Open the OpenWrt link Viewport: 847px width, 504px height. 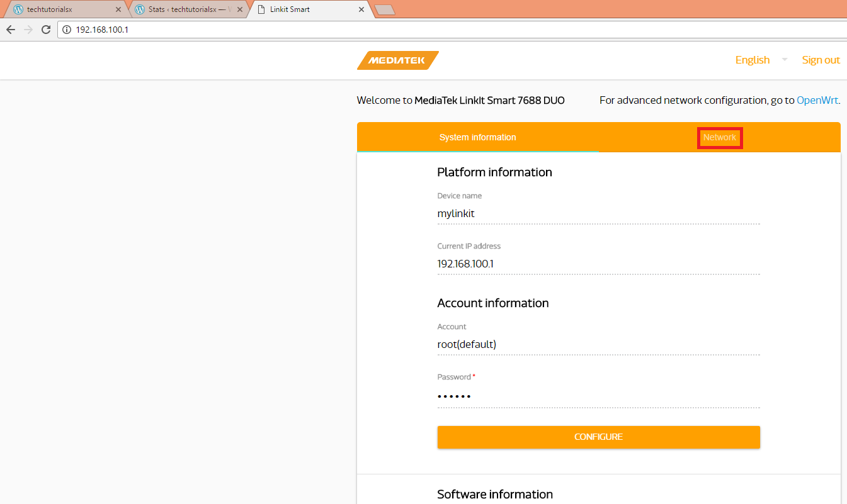tap(817, 100)
